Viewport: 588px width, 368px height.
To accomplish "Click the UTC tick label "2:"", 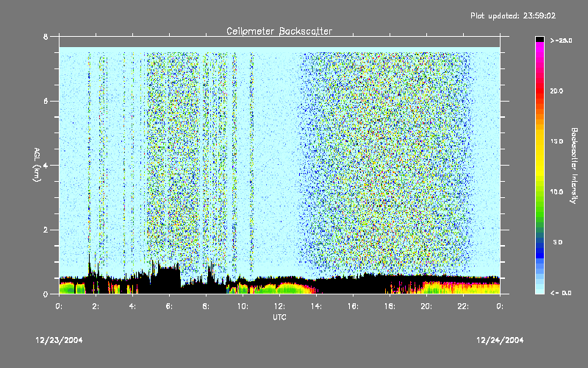I will point(96,306).
